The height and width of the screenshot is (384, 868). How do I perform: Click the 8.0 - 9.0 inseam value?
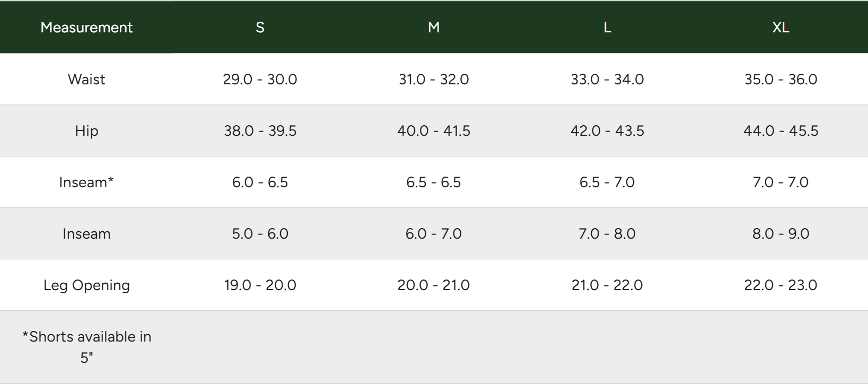(x=781, y=234)
